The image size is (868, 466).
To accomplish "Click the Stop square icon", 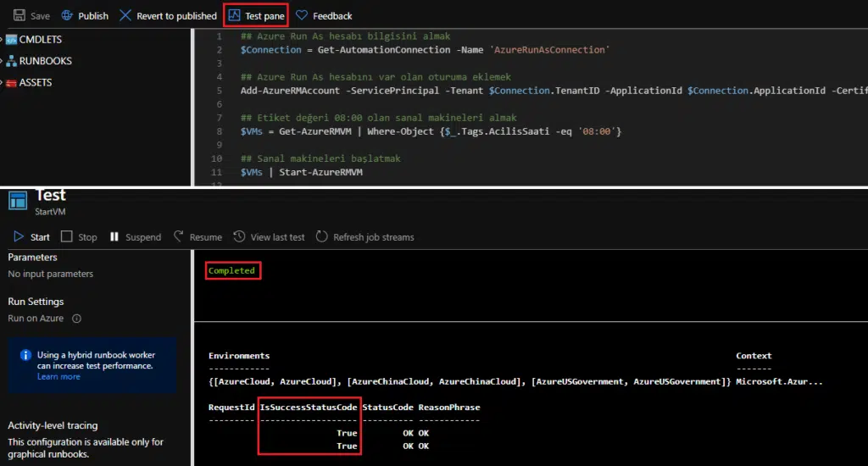I will tap(66, 236).
